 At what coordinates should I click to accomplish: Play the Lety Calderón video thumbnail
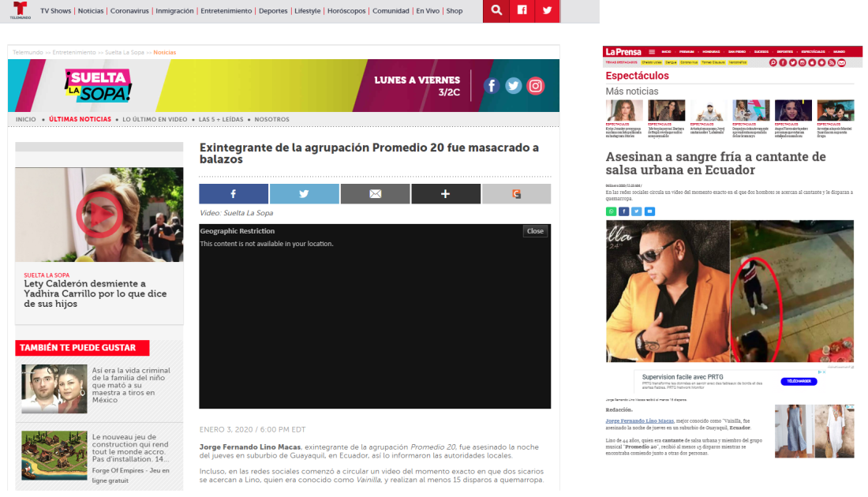pos(99,215)
